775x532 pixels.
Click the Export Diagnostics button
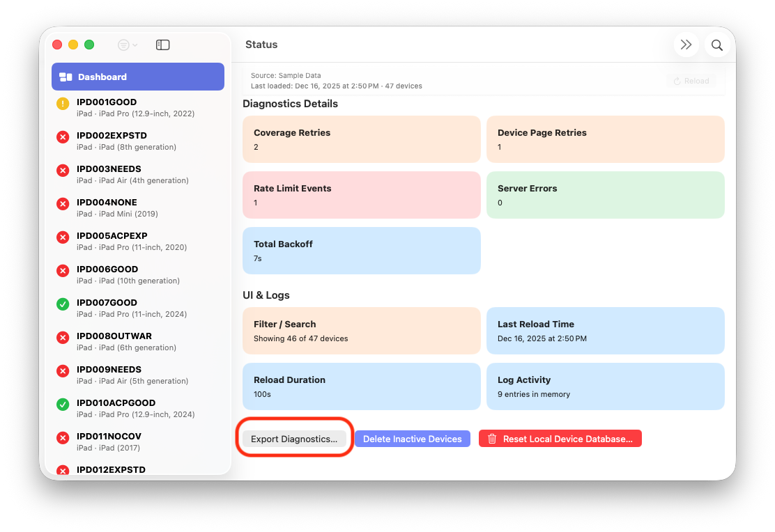(293, 439)
